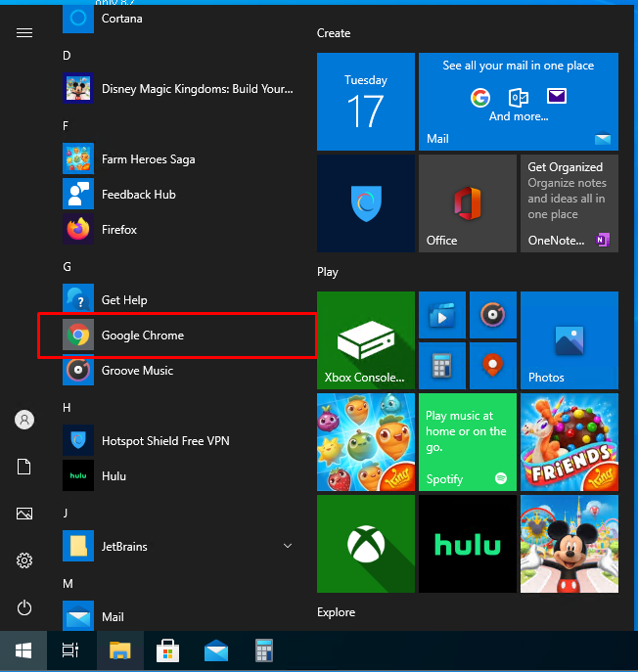
Task: Click the Explore group header
Action: click(337, 612)
